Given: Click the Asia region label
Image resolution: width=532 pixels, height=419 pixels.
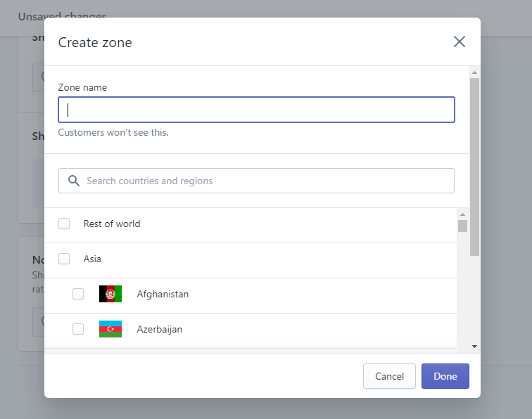Looking at the screenshot, I should point(92,259).
